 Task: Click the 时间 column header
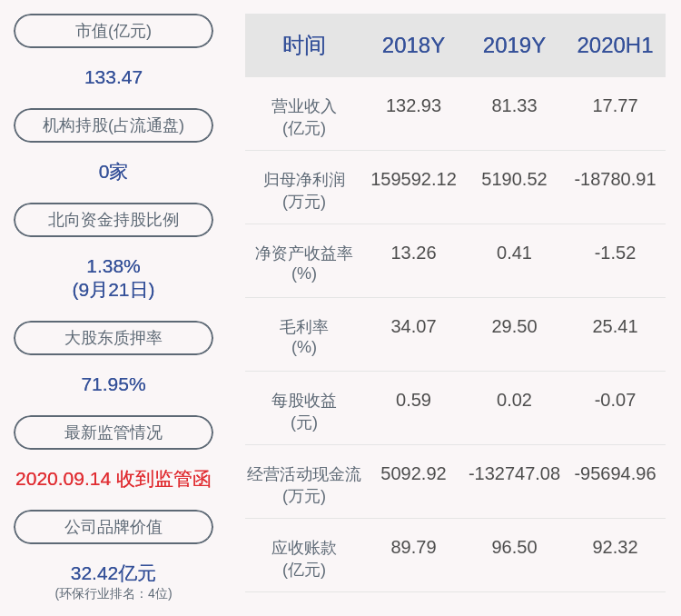coord(304,45)
